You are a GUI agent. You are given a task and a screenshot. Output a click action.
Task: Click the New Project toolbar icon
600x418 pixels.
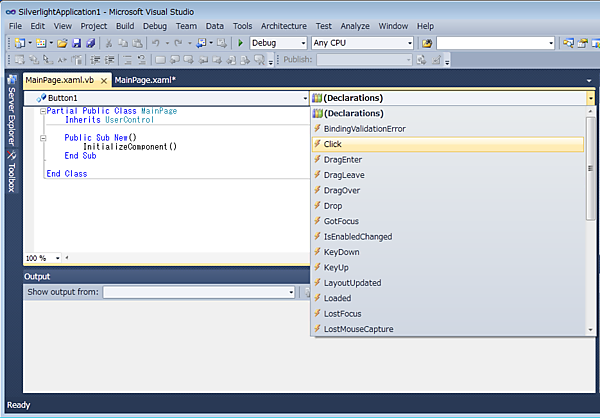[19, 43]
